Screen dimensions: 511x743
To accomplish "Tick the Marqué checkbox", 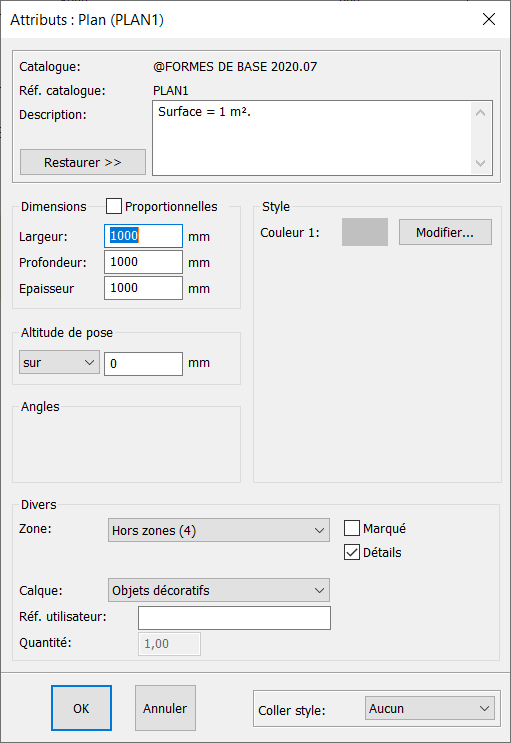I will point(352,528).
